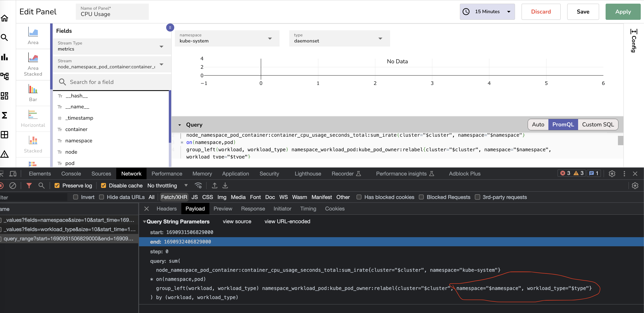Open the dashboards sidebar icon

pos(4,96)
